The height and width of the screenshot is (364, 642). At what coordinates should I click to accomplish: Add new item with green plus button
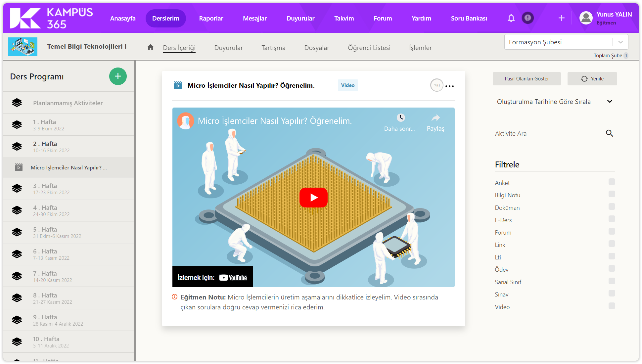click(x=118, y=76)
